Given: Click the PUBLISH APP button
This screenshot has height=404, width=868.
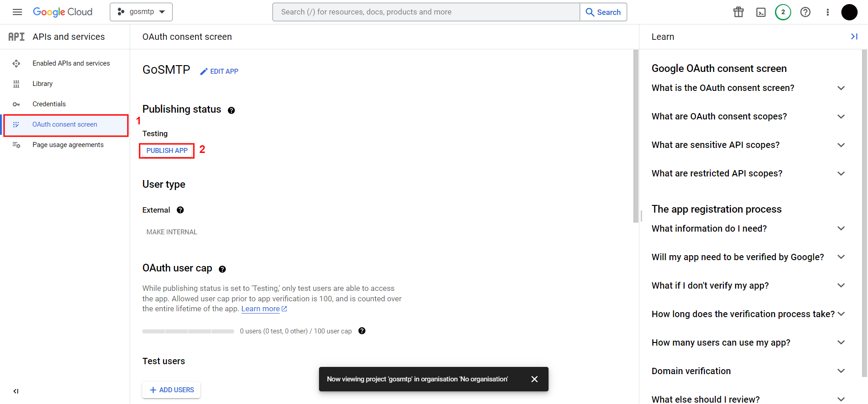Looking at the screenshot, I should [x=167, y=151].
